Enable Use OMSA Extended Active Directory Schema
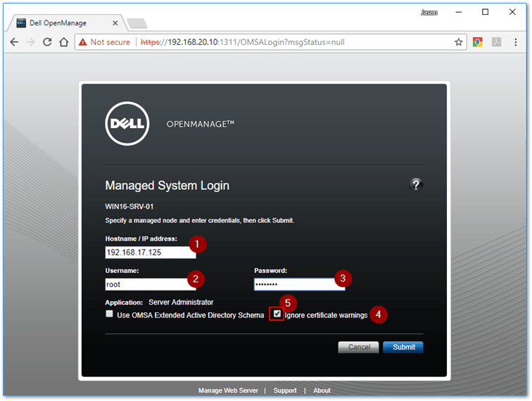This screenshot has height=401, width=532. pyautogui.click(x=109, y=314)
